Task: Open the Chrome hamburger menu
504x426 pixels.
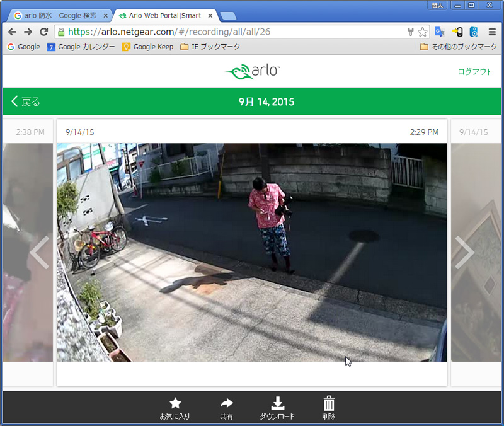Action: pos(492,32)
